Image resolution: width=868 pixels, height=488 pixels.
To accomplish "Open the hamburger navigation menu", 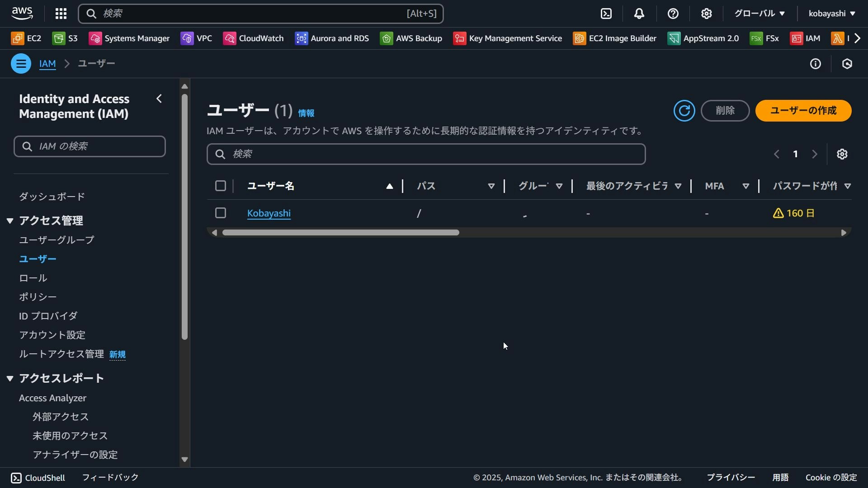I will (21, 63).
